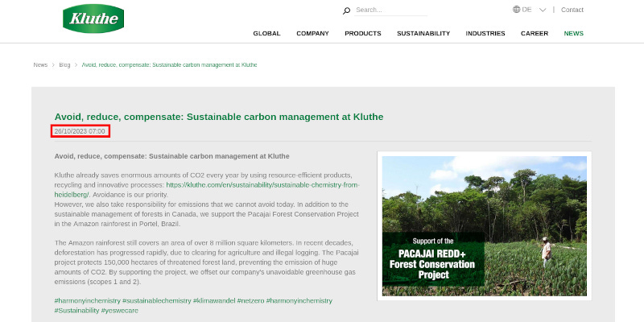
Task: Click the #klimawandel hashtag
Action: pyautogui.click(x=214, y=300)
